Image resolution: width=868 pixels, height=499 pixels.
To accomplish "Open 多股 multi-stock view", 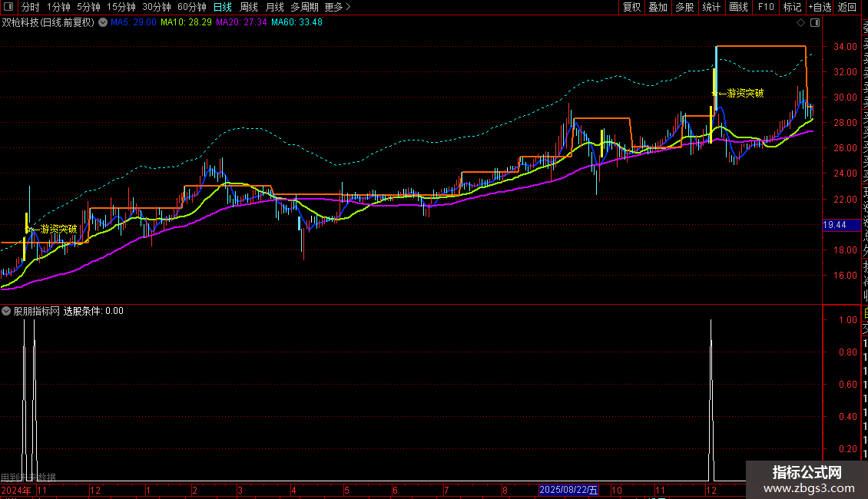I will pos(684,7).
